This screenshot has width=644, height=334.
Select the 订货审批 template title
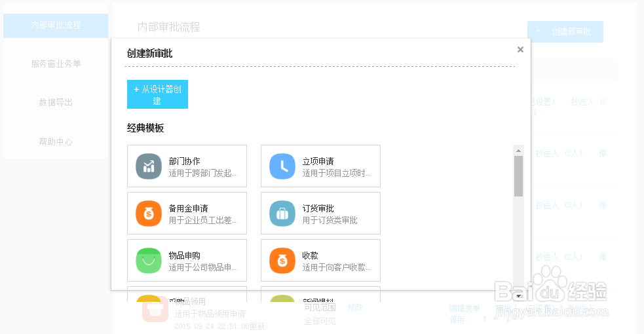318,208
